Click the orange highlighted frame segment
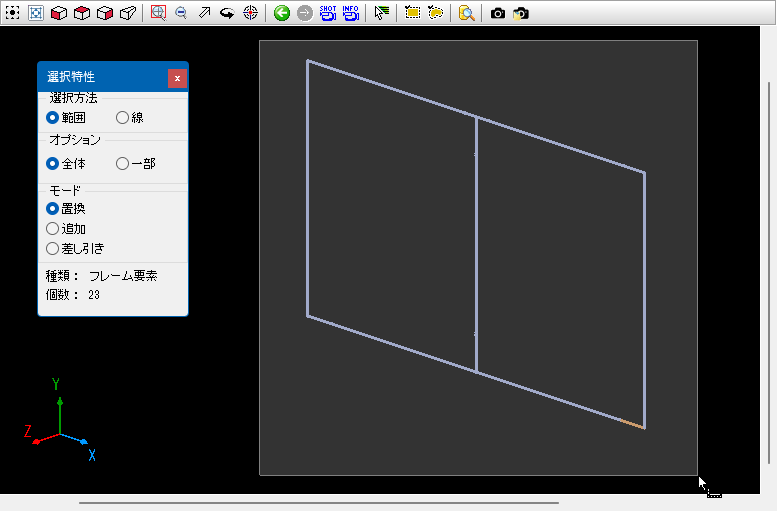This screenshot has width=777, height=511. (x=632, y=424)
